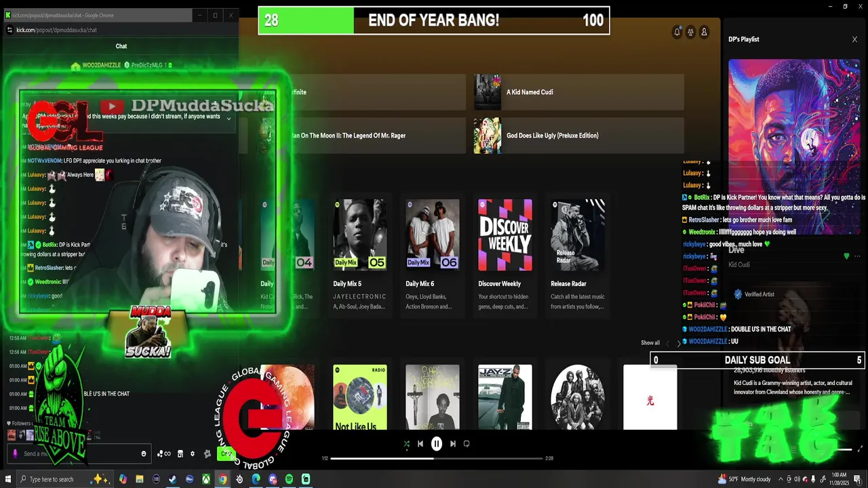The width and height of the screenshot is (868, 488).
Task: Open Xbox app from taskbar
Action: click(206, 479)
